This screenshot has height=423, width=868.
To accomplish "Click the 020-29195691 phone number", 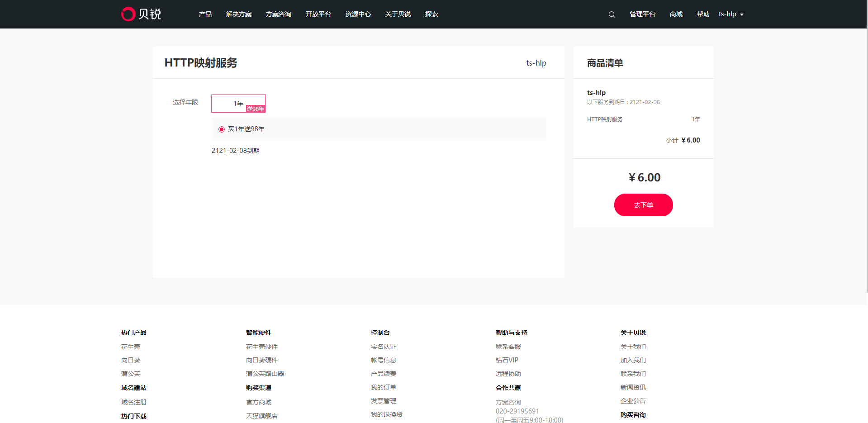I will pos(517,411).
